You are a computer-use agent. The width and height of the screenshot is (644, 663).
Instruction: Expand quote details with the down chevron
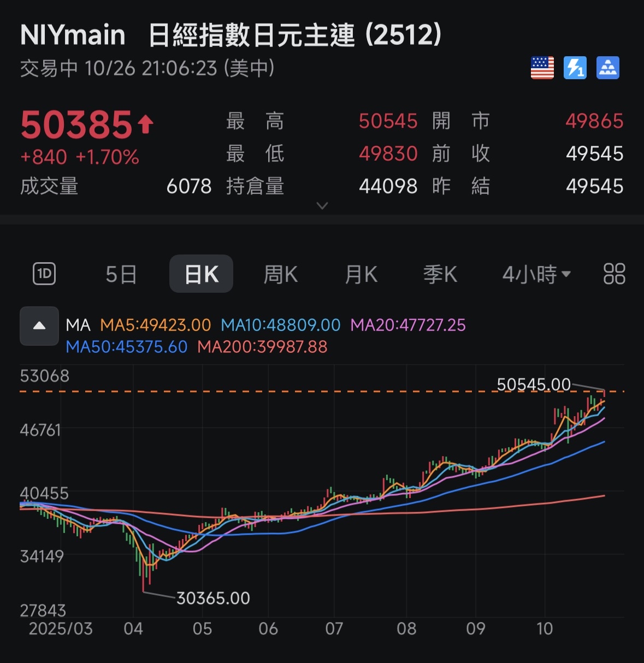pos(322,205)
